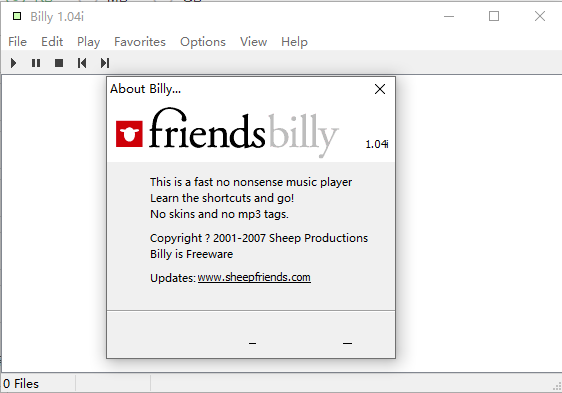Screen dimensions: 562x393
Task: Close the About Billy dialog
Action: (380, 89)
